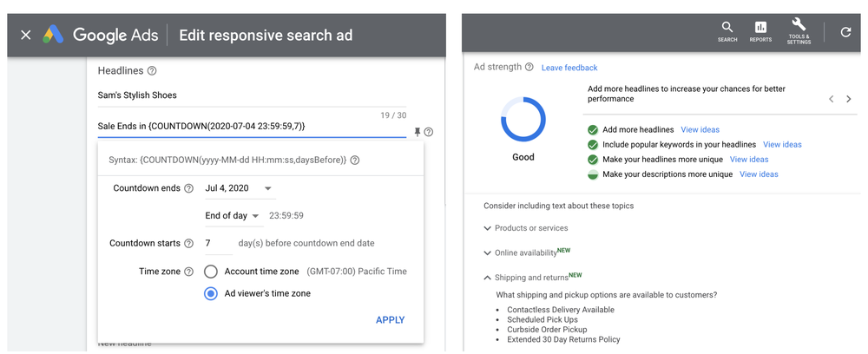Click checkmark beside Add more headlines
The height and width of the screenshot is (354, 868).
coord(593,130)
